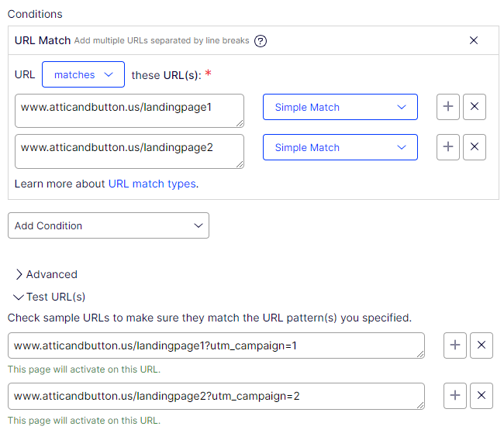Image resolution: width=504 pixels, height=440 pixels.
Task: Click the utm_campaign=1 test URL field
Action: coord(216,345)
